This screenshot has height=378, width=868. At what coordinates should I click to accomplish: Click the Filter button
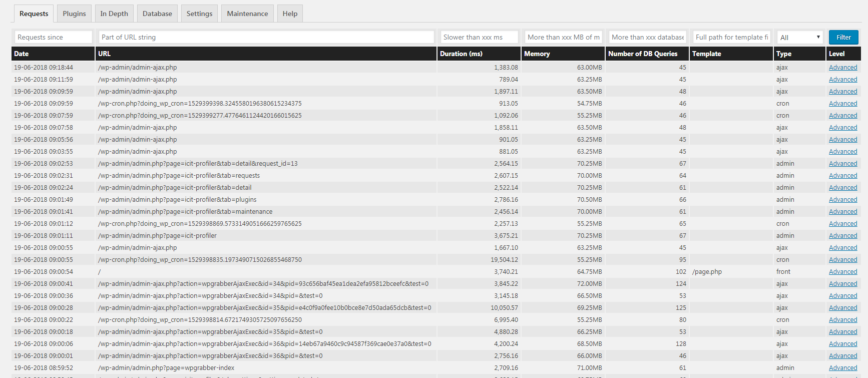(843, 37)
